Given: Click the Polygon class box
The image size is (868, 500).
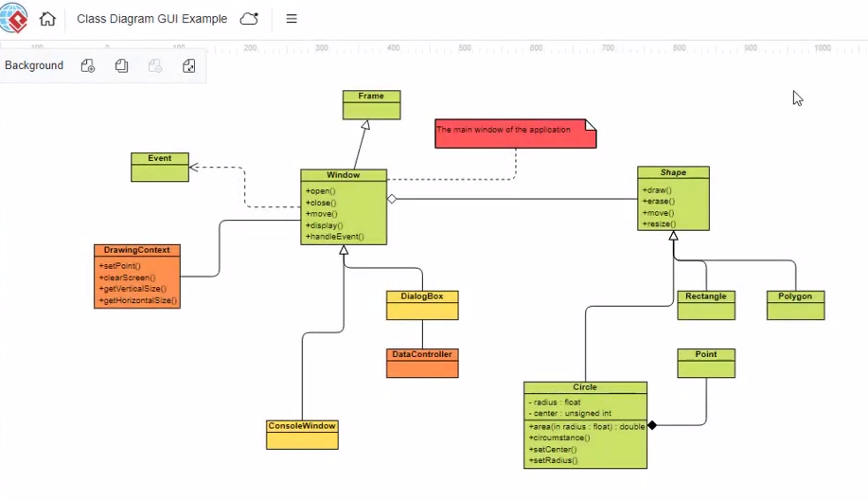Looking at the screenshot, I should [795, 305].
